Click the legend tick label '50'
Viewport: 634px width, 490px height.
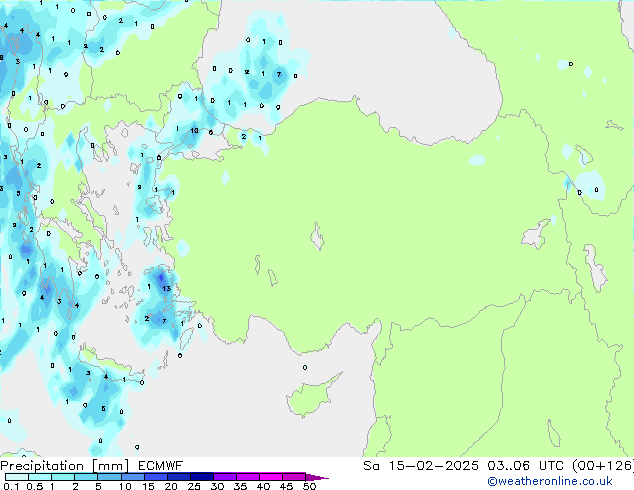(x=310, y=486)
